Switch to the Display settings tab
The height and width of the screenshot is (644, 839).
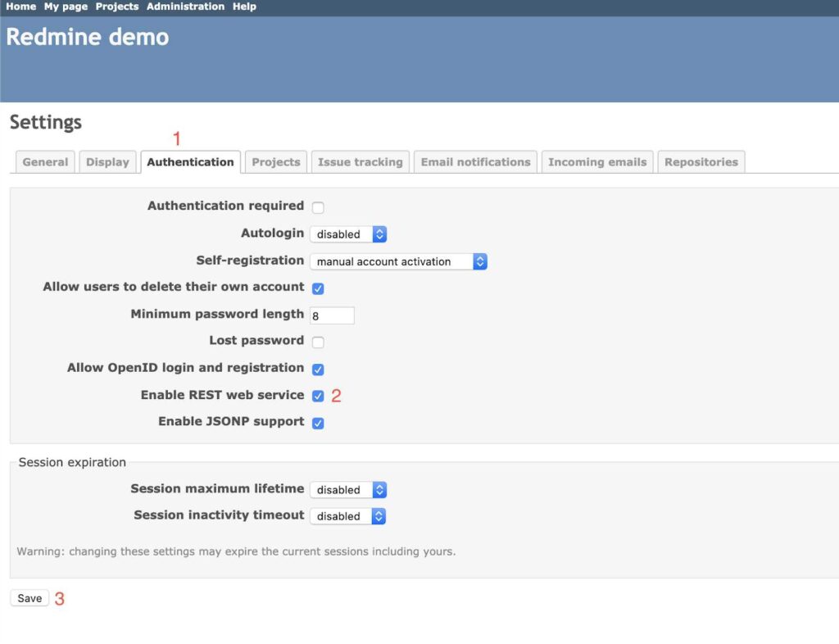(107, 161)
